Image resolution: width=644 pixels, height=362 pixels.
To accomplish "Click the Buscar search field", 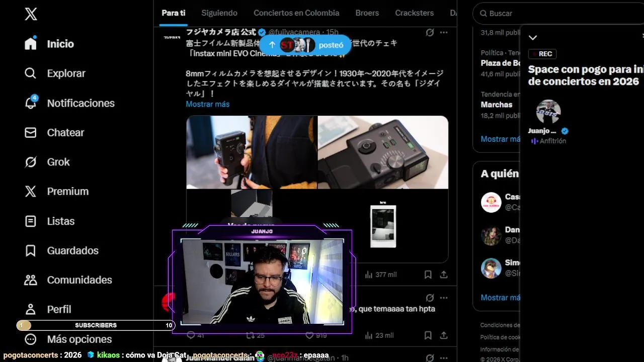I will [558, 14].
